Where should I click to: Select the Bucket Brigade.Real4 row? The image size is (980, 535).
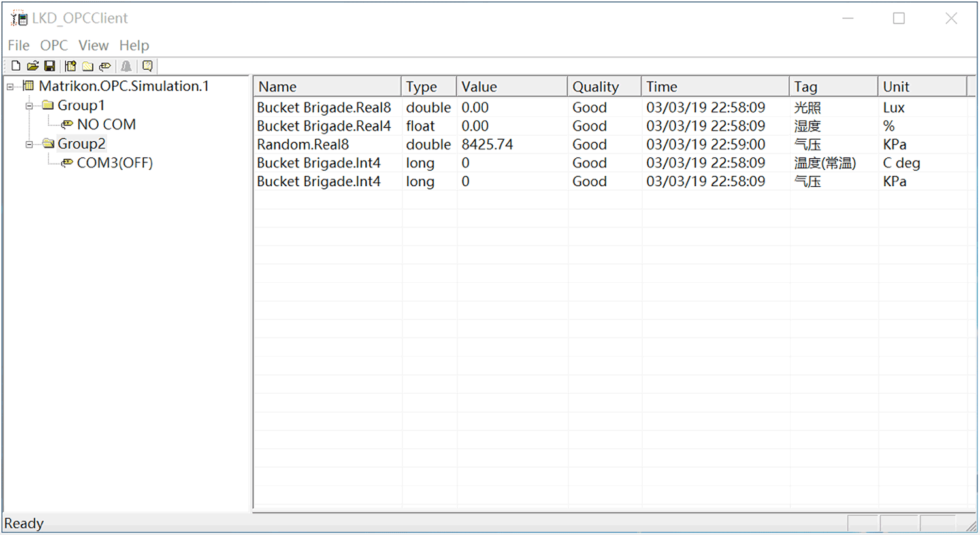[x=611, y=125]
